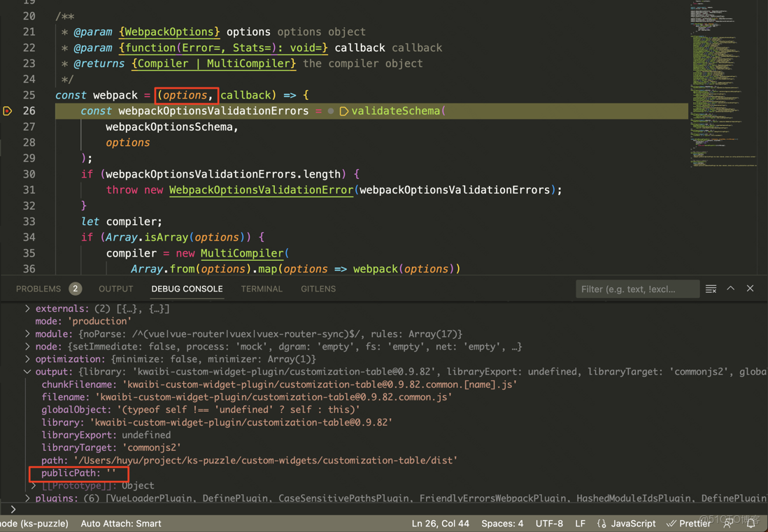The width and height of the screenshot is (768, 532).
Task: Click the globalObject property row
Action: (200, 410)
